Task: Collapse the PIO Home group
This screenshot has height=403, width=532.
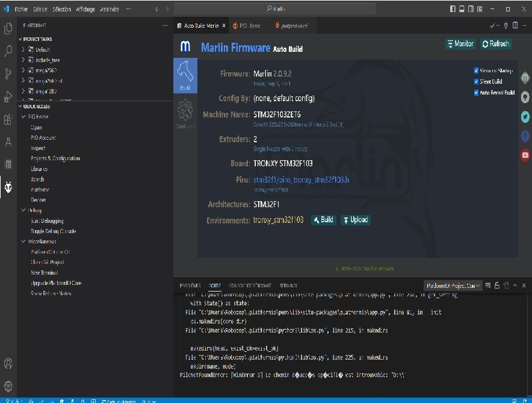Action: point(23,117)
